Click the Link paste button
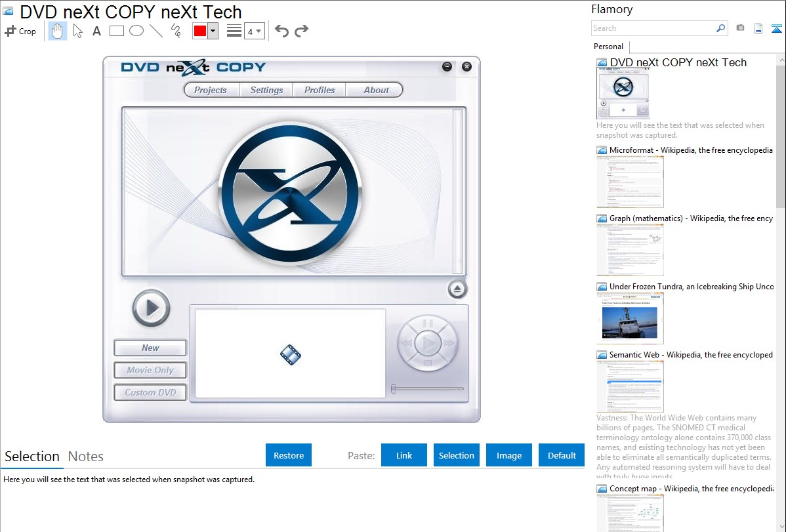The image size is (786, 532). click(404, 455)
